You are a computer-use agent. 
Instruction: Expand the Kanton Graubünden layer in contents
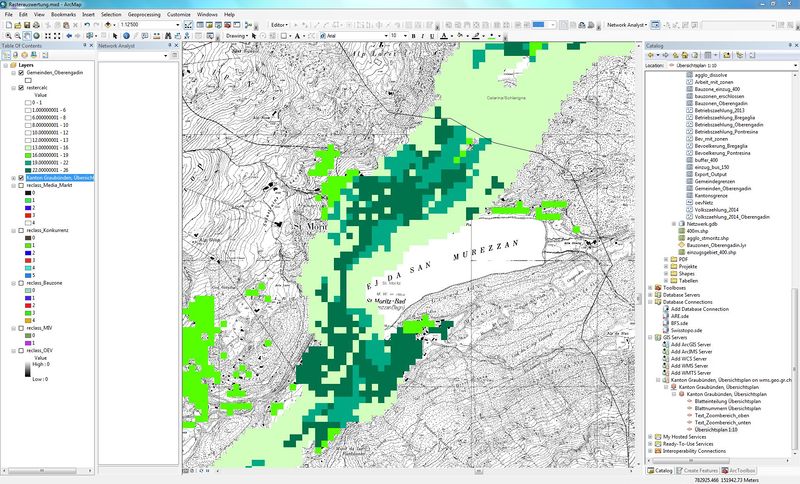(13, 178)
